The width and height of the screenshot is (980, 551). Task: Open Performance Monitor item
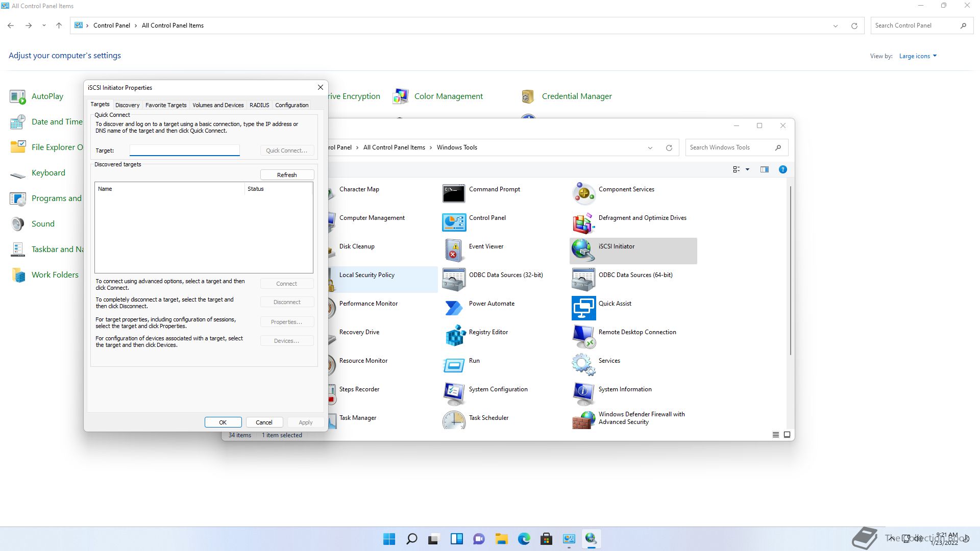368,304
